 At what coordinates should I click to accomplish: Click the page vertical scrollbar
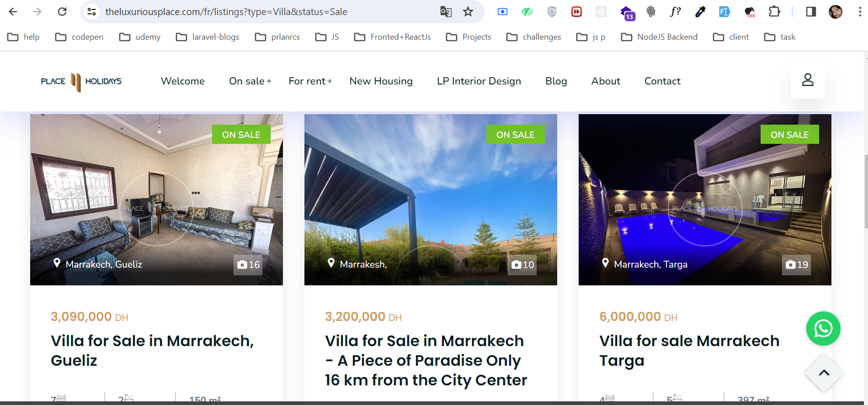866,192
